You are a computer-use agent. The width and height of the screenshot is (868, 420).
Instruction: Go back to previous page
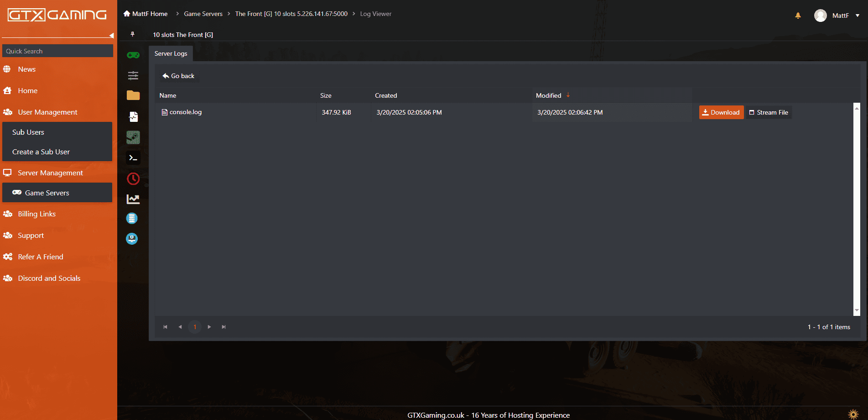178,76
